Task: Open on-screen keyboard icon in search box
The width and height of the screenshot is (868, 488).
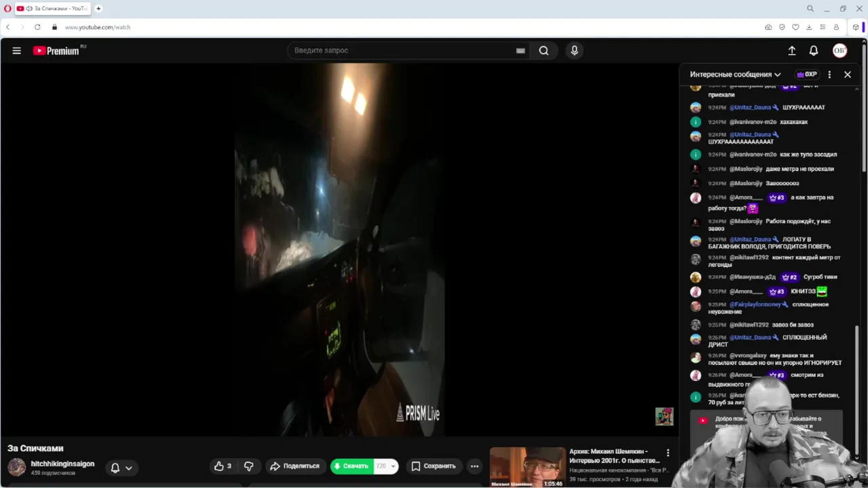Action: point(520,50)
